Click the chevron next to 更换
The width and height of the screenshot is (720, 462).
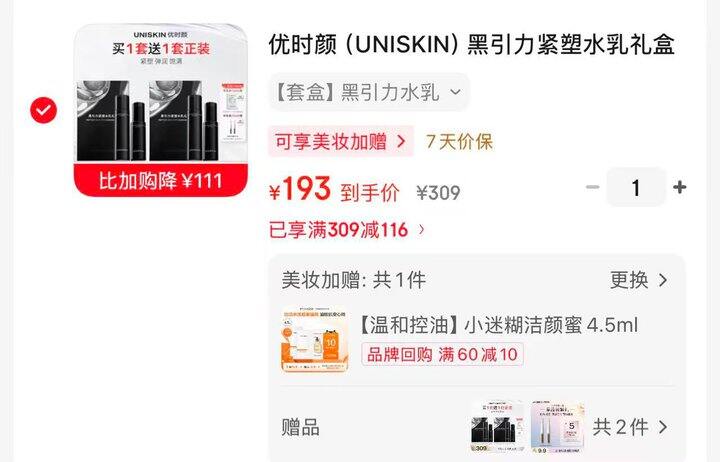pyautogui.click(x=663, y=280)
